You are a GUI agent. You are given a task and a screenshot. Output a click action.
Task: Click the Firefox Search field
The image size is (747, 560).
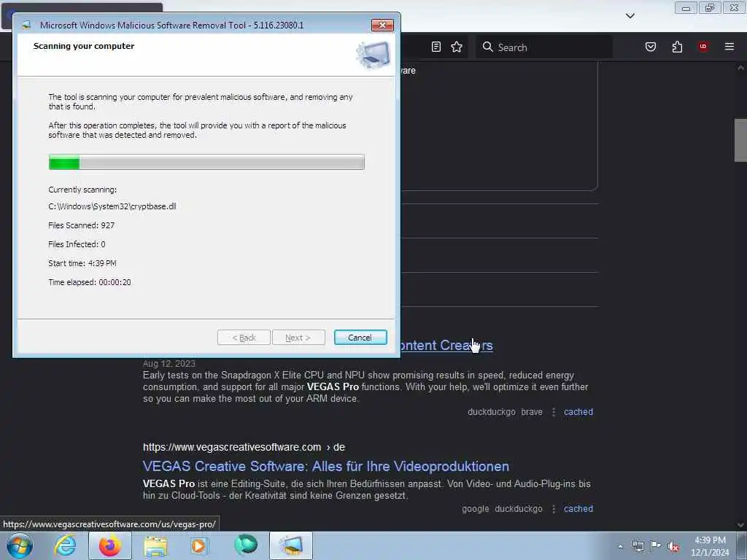coord(544,47)
